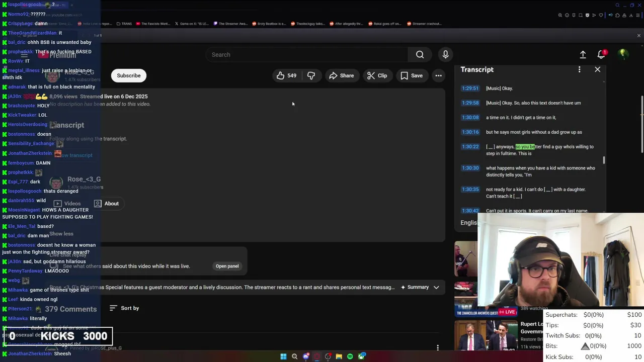Viewport: 644px width, 362px height.
Task: Open YouTube notifications bell
Action: click(x=601, y=54)
